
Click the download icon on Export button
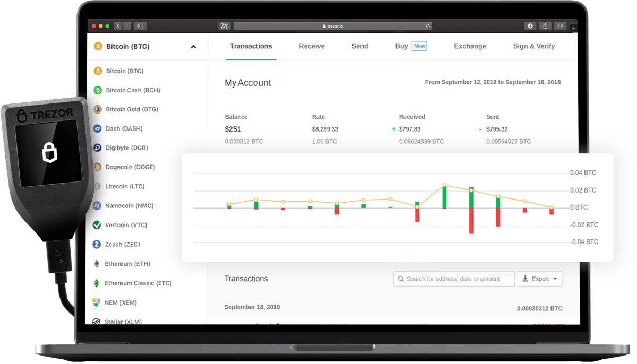coord(526,279)
